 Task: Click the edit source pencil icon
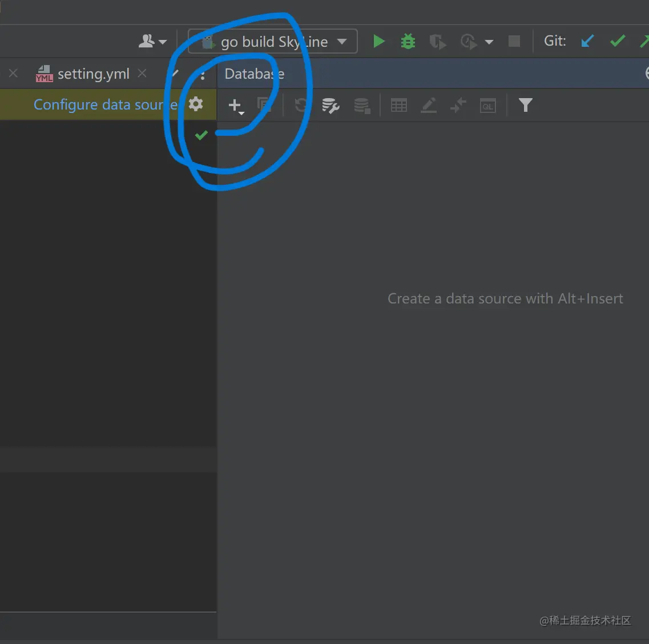[429, 105]
